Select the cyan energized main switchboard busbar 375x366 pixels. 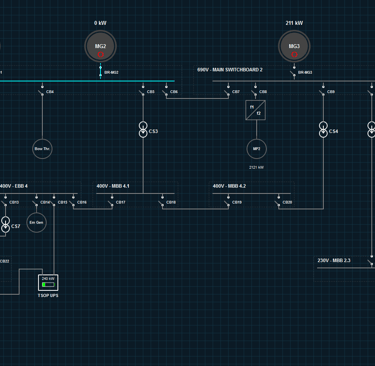(87, 81)
